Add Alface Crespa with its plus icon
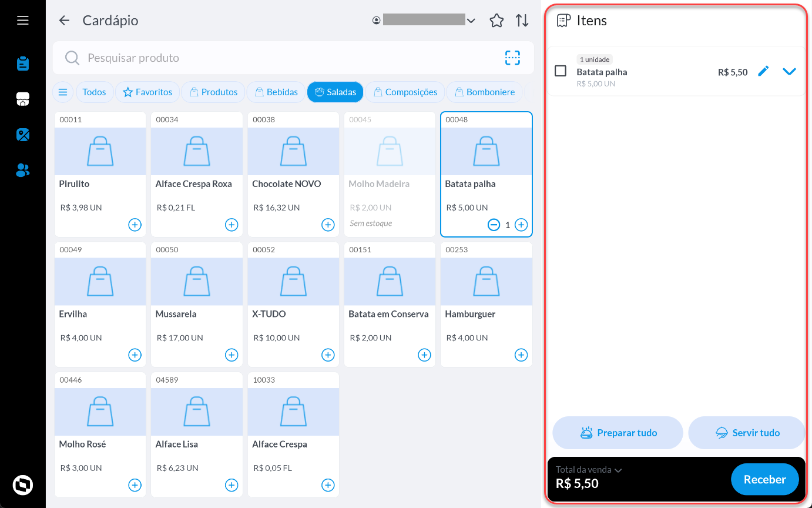This screenshot has height=508, width=812. click(x=328, y=485)
